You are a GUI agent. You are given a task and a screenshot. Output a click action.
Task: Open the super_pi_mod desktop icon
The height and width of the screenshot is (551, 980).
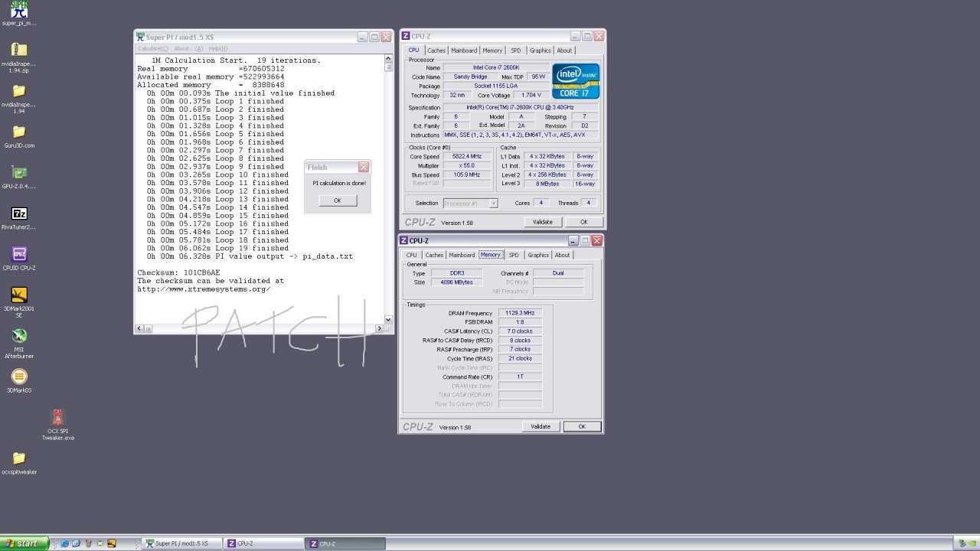(19, 11)
